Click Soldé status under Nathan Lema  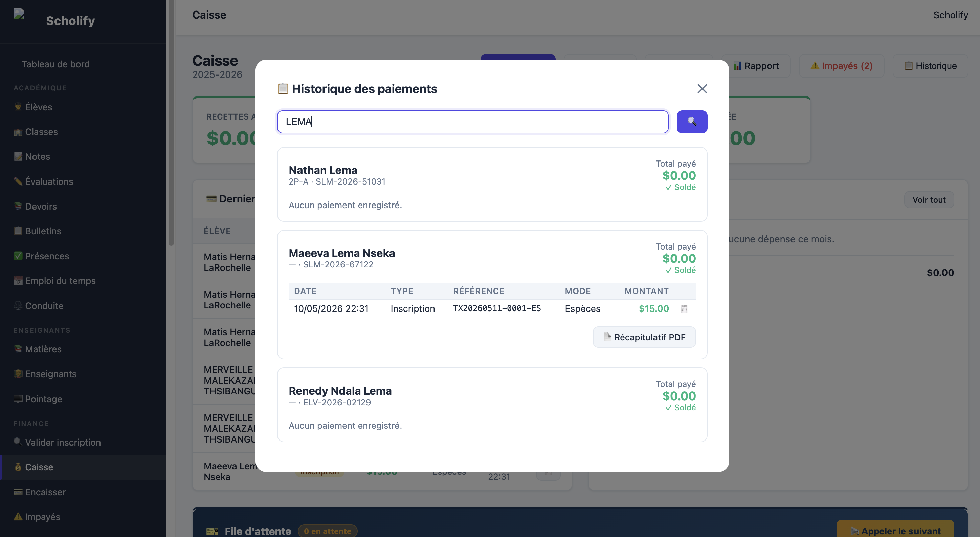680,187
